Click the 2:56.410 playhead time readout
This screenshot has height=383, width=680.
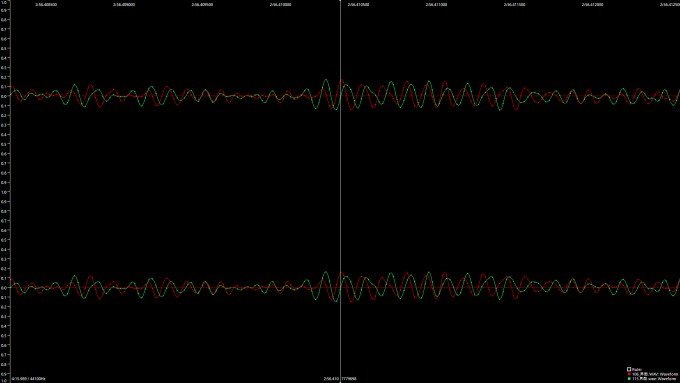[331, 379]
